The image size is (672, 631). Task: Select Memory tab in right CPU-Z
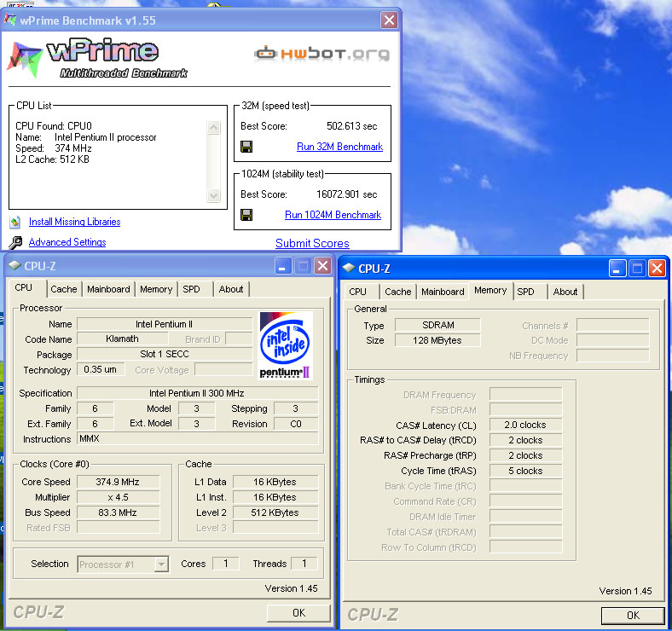point(490,290)
